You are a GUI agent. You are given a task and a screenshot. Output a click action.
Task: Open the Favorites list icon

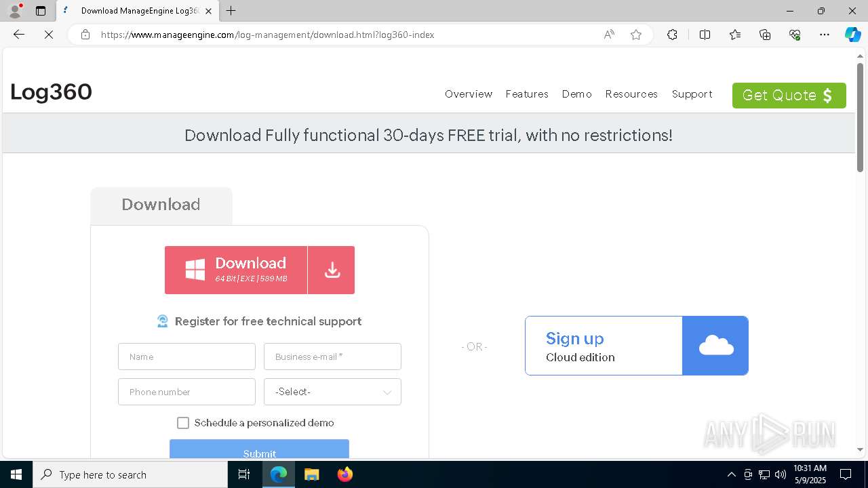[x=735, y=35]
